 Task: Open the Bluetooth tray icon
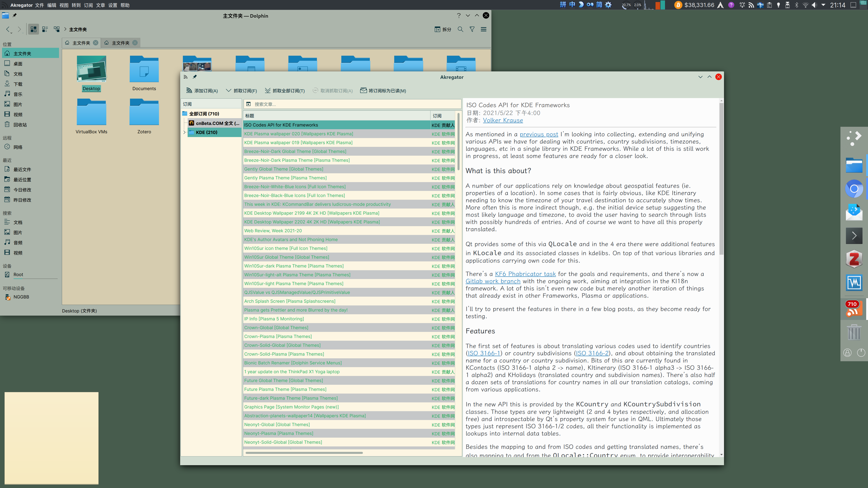tap(797, 5)
